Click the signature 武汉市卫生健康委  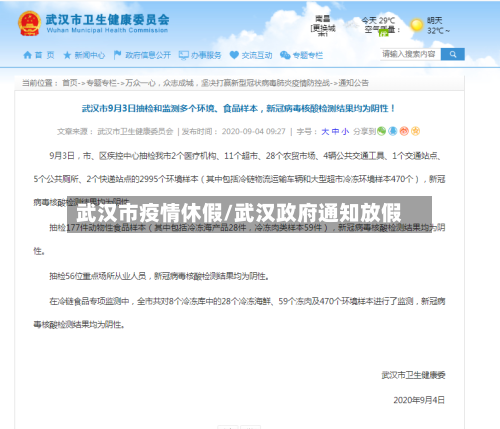(x=413, y=375)
